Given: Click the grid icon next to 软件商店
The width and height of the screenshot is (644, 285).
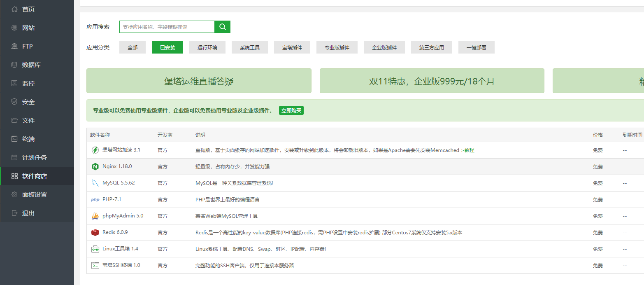Looking at the screenshot, I should [14, 176].
